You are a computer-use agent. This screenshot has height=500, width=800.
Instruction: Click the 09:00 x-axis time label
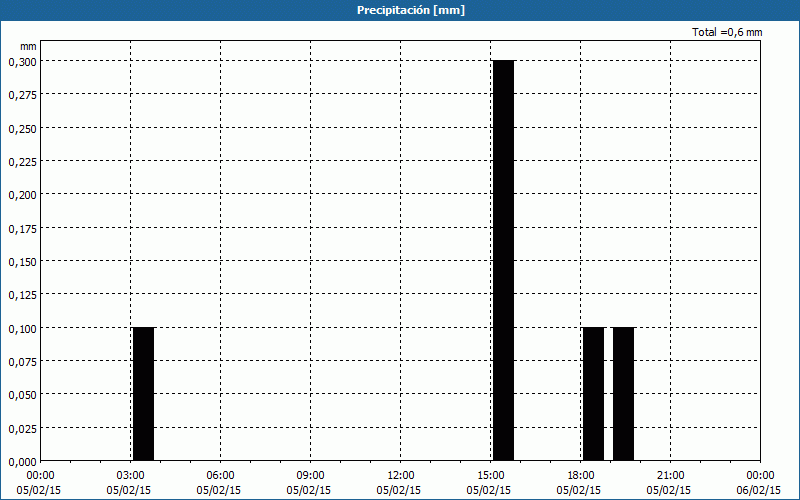(x=310, y=476)
